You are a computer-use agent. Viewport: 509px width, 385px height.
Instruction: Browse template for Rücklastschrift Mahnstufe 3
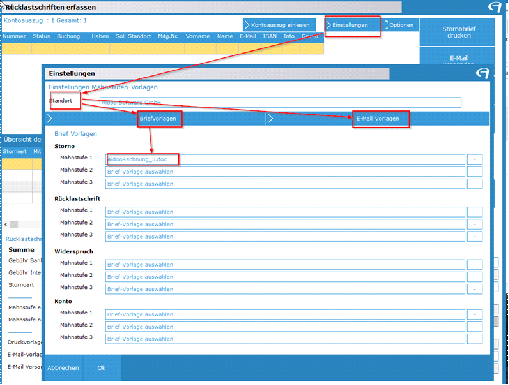tap(475, 236)
